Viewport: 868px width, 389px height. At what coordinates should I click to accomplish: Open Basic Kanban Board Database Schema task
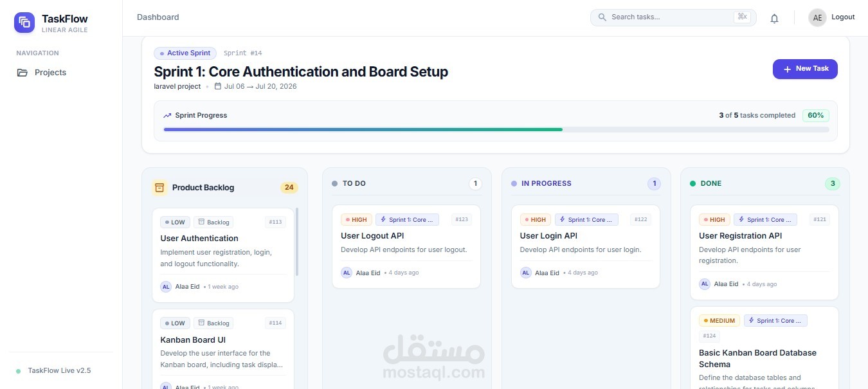point(764,348)
